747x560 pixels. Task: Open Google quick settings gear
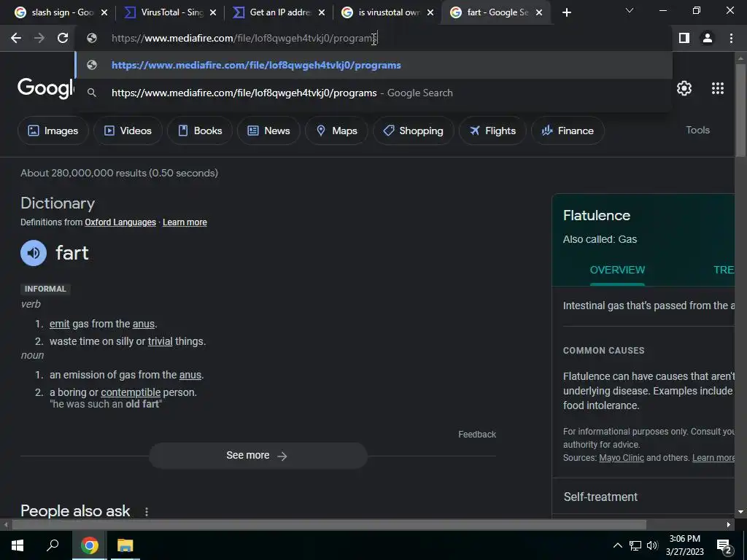684,88
